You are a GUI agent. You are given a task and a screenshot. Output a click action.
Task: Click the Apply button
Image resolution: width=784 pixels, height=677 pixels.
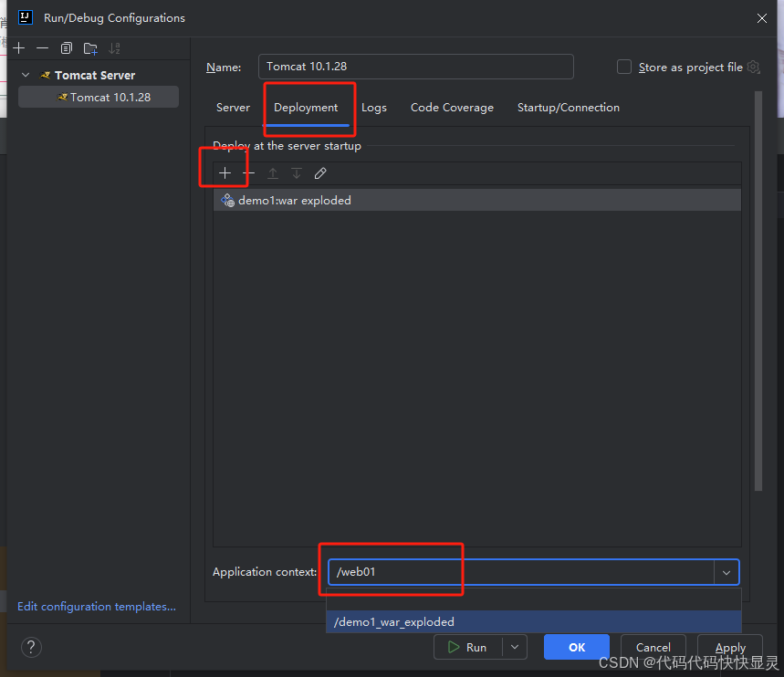[x=730, y=647]
